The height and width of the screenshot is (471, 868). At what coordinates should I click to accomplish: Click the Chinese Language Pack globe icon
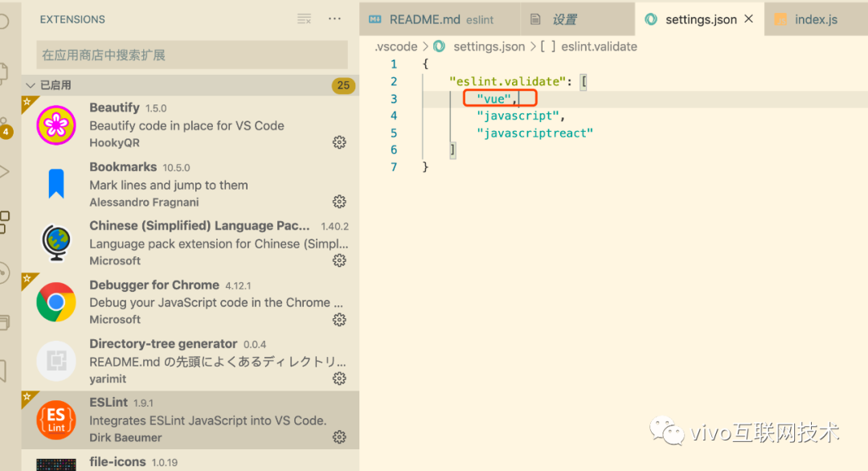click(56, 243)
